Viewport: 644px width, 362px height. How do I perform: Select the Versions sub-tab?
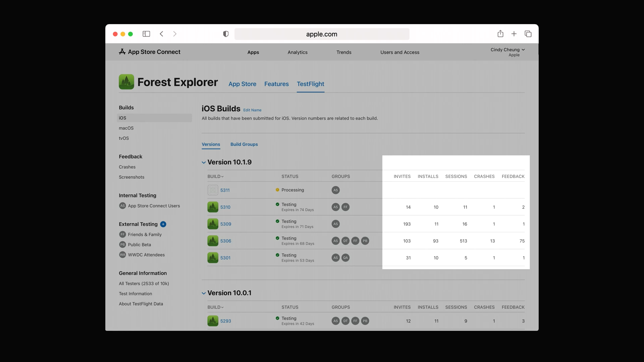point(211,144)
